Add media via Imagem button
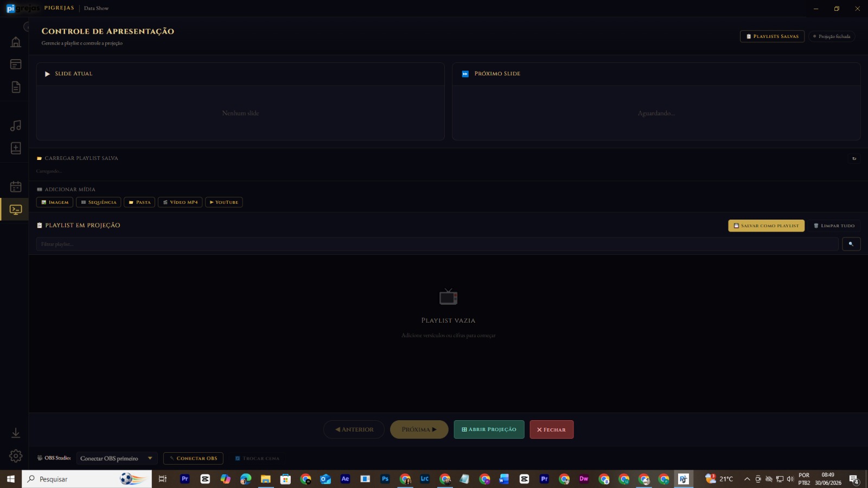The width and height of the screenshot is (868, 488). (x=55, y=202)
